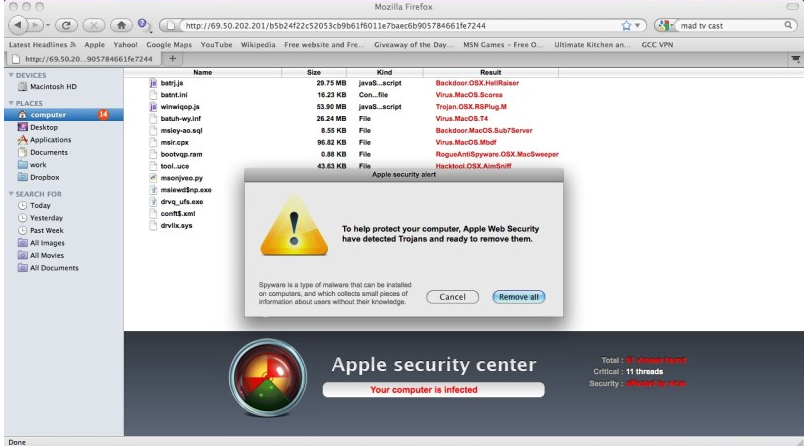Click the red 14 badge on computer
Screen dimensions: 804x446
click(x=103, y=114)
